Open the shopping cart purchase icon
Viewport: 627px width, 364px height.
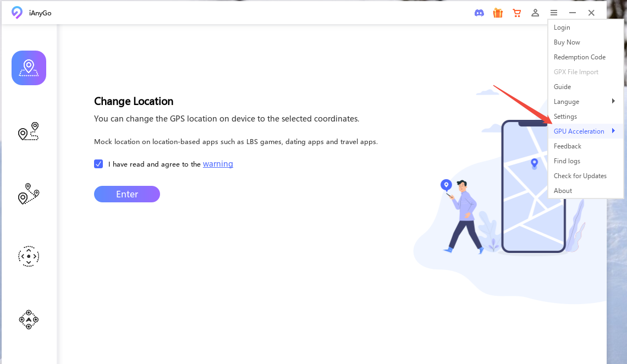click(x=516, y=13)
